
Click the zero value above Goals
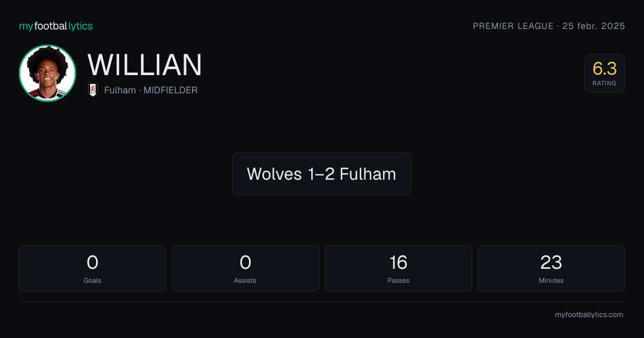92,262
